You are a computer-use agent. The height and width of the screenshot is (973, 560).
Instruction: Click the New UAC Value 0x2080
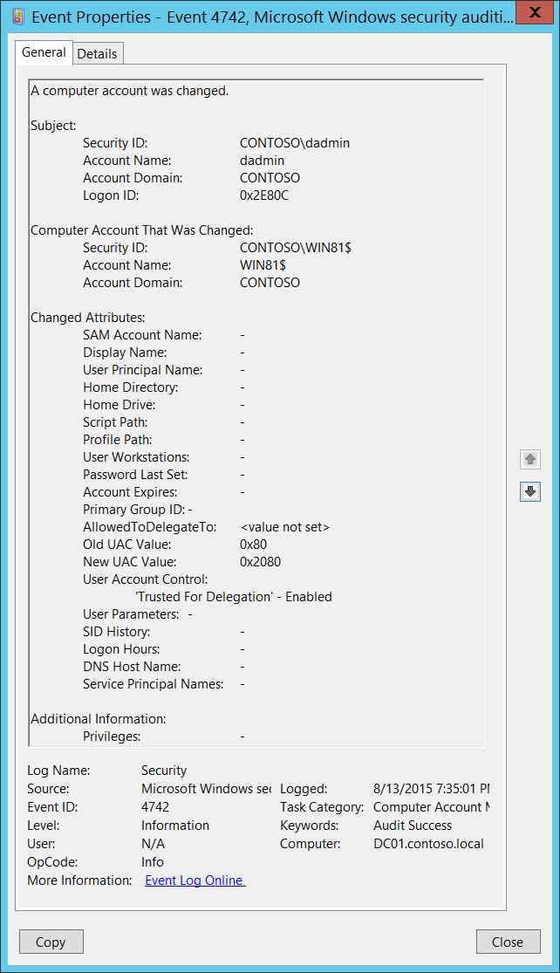pyautogui.click(x=260, y=562)
